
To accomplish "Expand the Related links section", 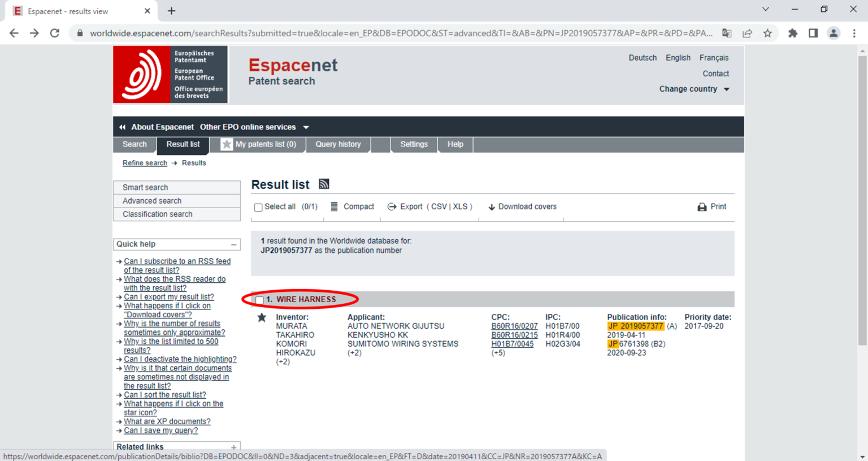I will click(233, 447).
